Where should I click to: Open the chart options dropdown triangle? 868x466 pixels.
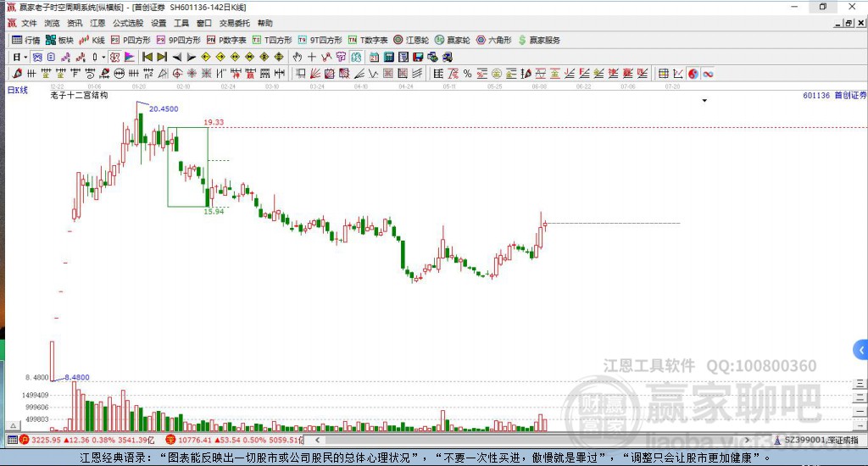coord(704,101)
